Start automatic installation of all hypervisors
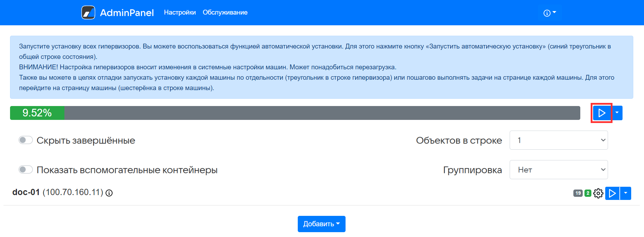Image resolution: width=644 pixels, height=237 pixels. pos(601,113)
